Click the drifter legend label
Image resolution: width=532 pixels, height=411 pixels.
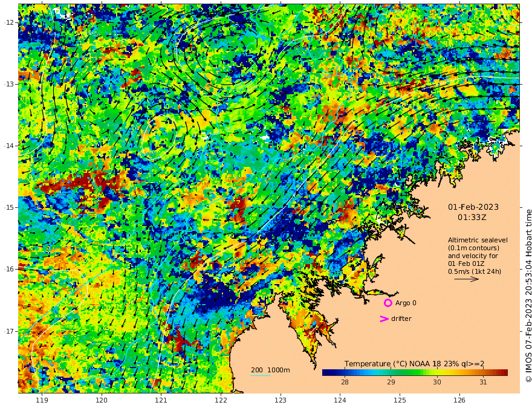tap(401, 319)
